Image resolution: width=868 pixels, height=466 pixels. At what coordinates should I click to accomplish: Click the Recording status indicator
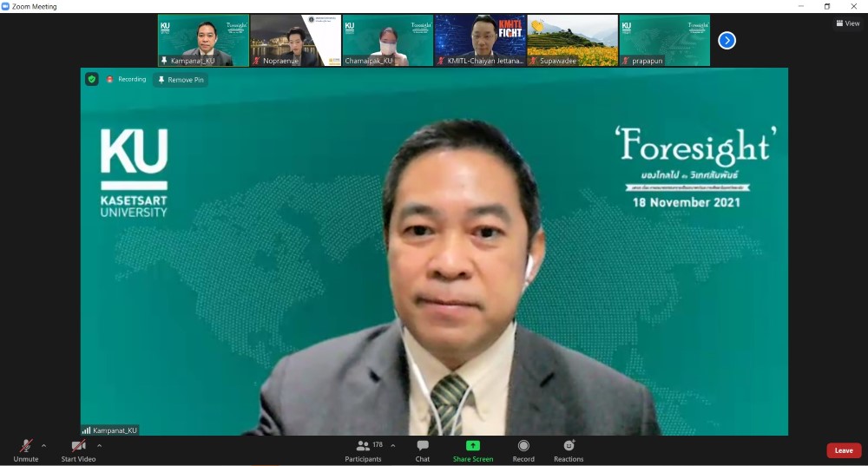[x=127, y=79]
